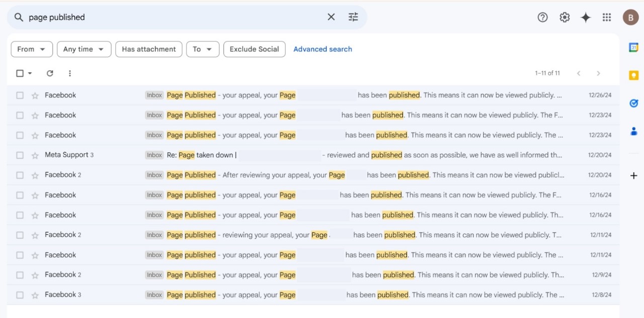Open Google Keep side panel icon
Image resolution: width=644 pixels, height=318 pixels.
(x=634, y=75)
